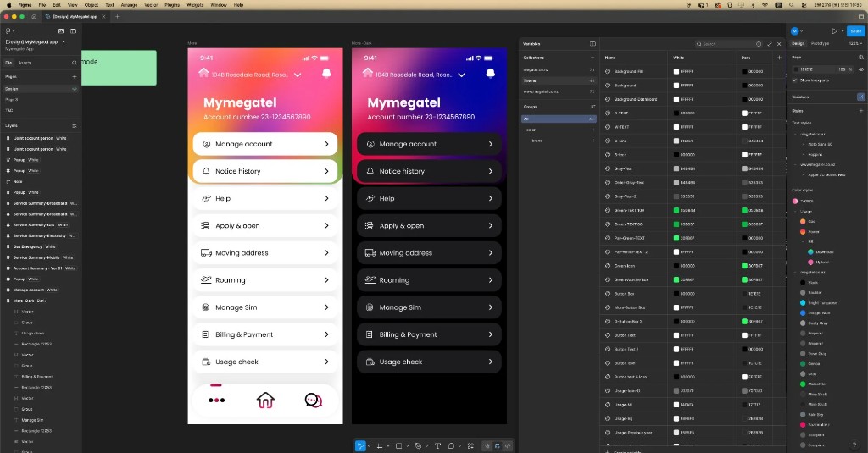Expand address dropdown in dark app header

(462, 75)
